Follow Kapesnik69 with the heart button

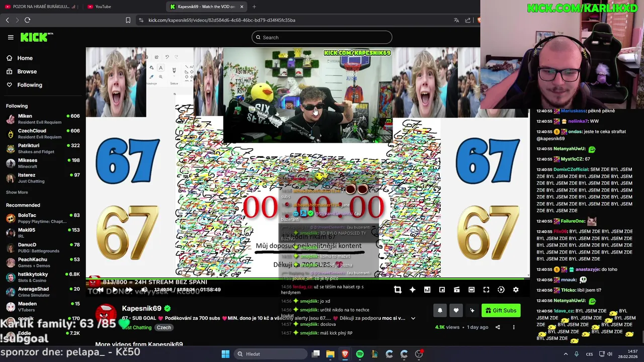tap(456, 310)
